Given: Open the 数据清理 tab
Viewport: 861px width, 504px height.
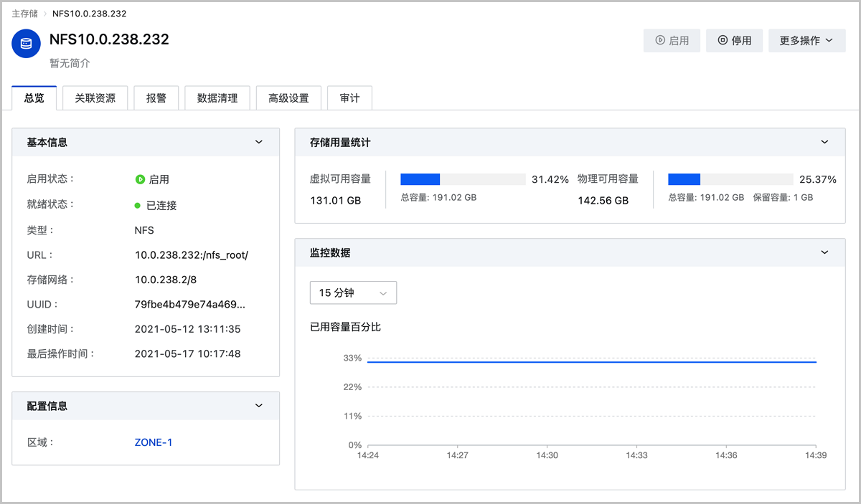Looking at the screenshot, I should pyautogui.click(x=217, y=98).
